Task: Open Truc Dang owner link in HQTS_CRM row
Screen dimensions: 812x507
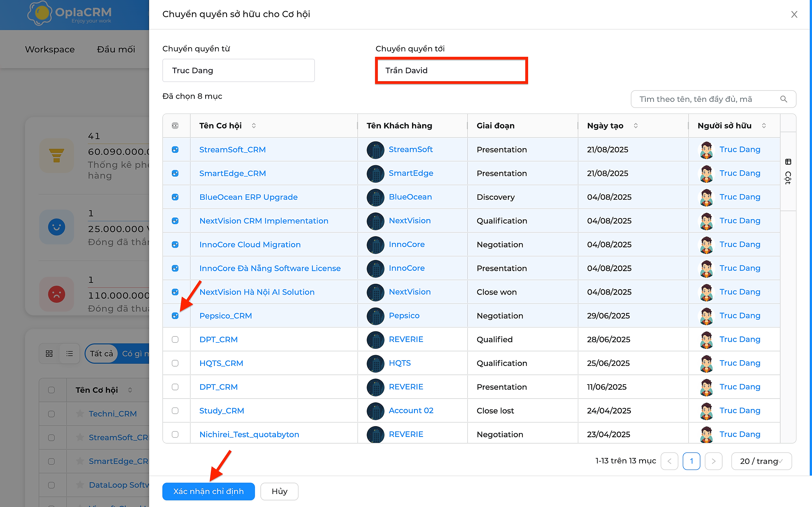Action: [x=740, y=363]
